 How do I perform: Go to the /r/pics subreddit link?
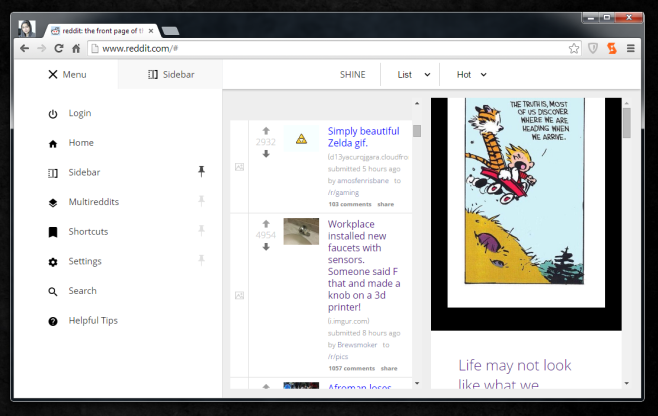338,356
